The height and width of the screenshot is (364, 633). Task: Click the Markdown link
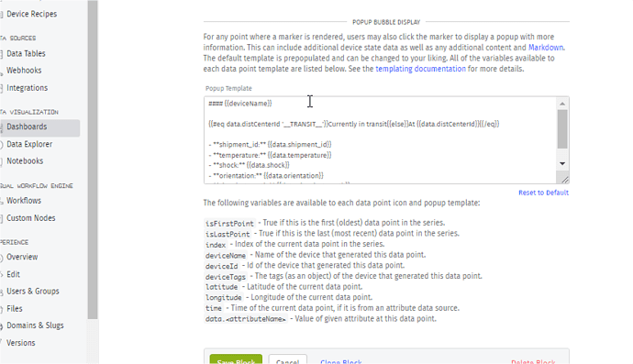pyautogui.click(x=546, y=47)
